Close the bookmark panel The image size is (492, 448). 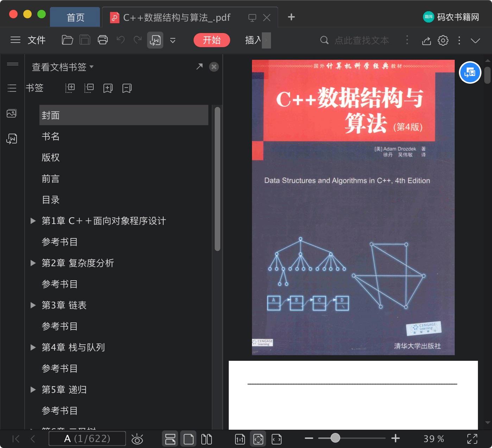tap(214, 67)
